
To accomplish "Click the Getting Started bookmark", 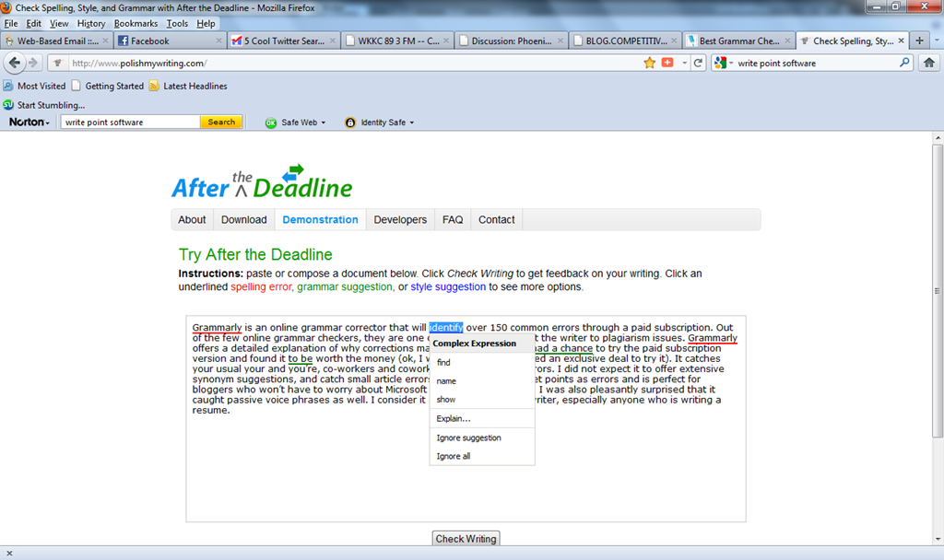I will pos(109,86).
